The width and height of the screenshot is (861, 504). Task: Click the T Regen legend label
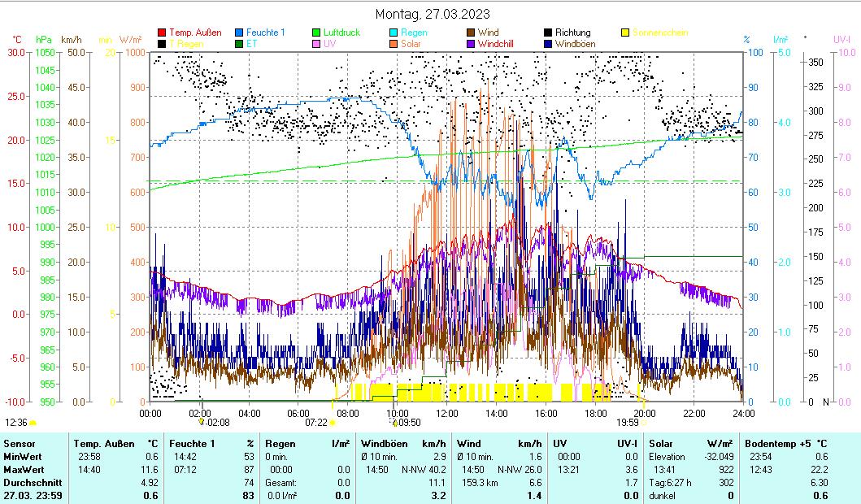click(x=185, y=44)
